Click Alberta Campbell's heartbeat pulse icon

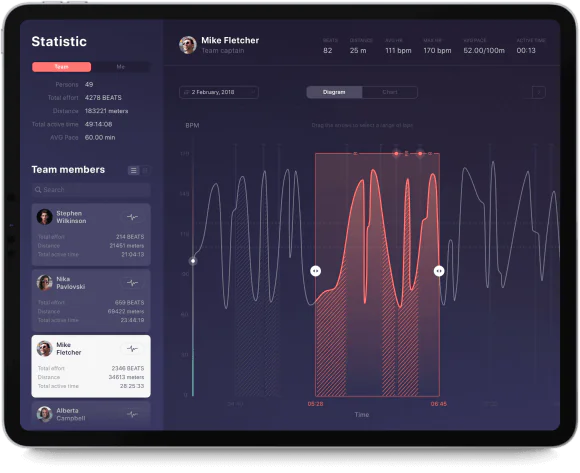[132, 414]
